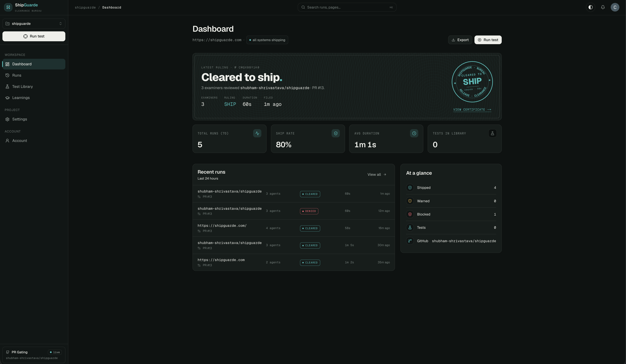Open Test Library in the sidebar
The width and height of the screenshot is (626, 364).
click(x=34, y=87)
